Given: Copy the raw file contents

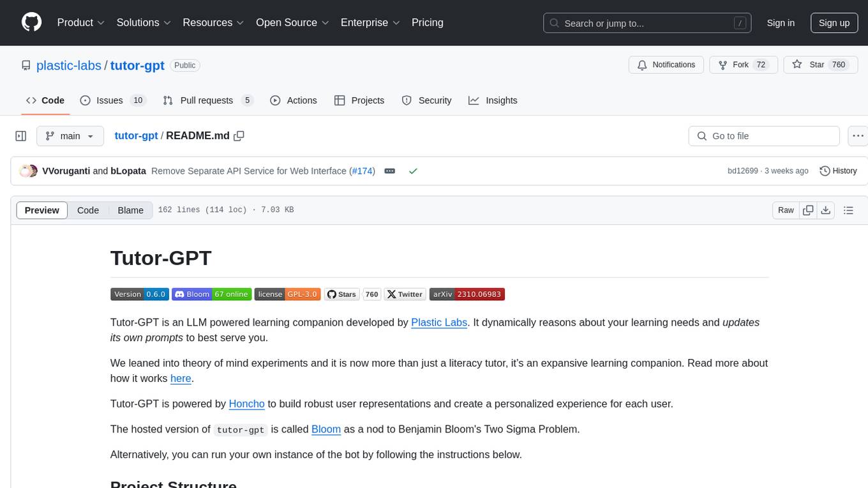Looking at the screenshot, I should tap(809, 210).
